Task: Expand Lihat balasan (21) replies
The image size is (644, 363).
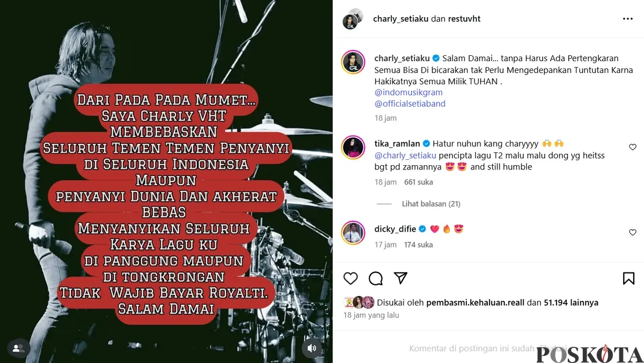Action: (431, 204)
